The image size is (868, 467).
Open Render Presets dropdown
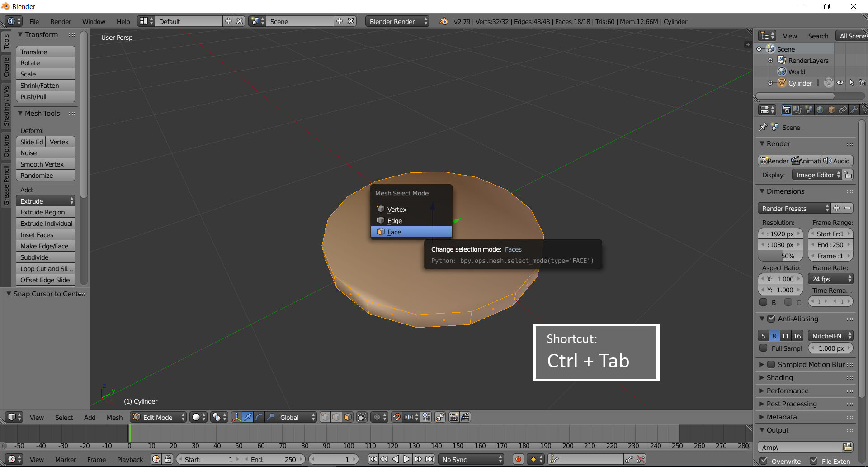(794, 208)
